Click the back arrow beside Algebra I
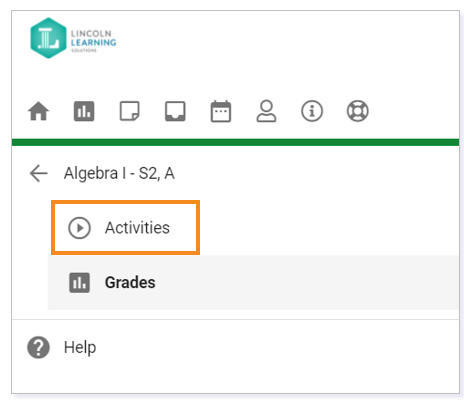 coord(39,173)
